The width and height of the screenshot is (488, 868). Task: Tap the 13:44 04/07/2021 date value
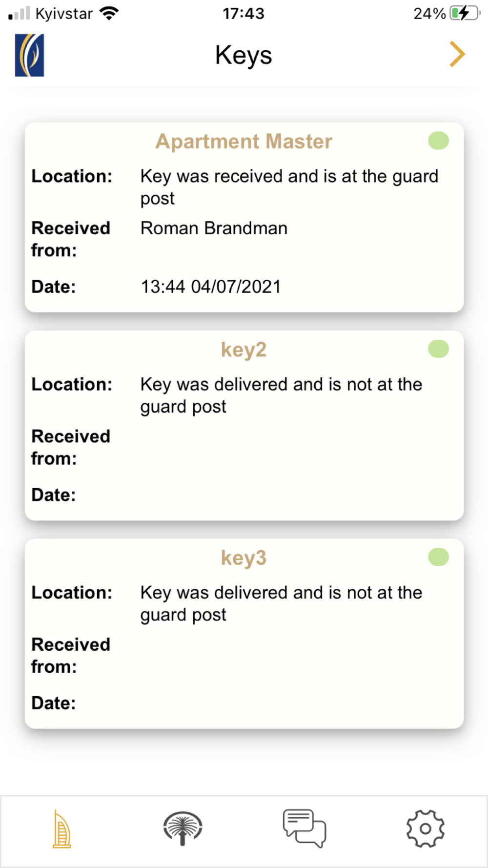210,287
